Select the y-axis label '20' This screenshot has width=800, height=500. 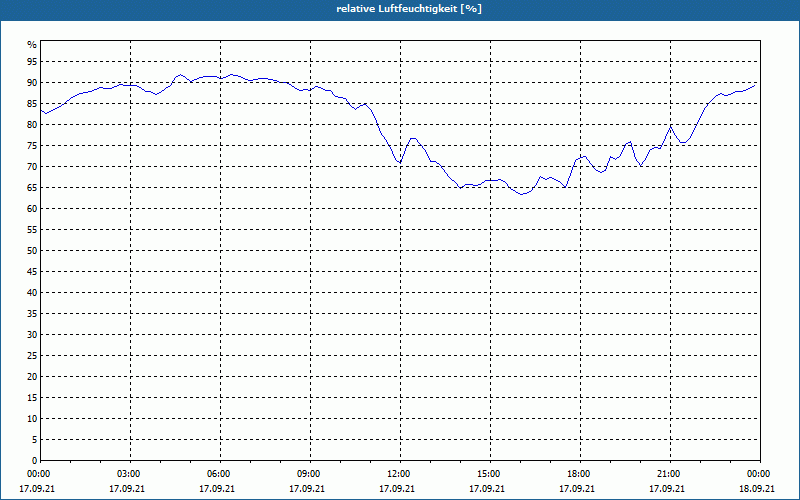pos(32,377)
